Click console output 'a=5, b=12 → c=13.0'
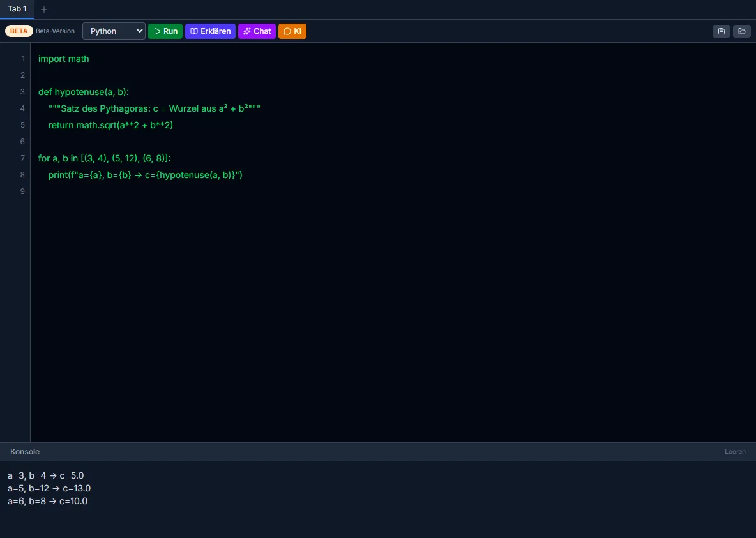This screenshot has width=756, height=538. (x=49, y=488)
